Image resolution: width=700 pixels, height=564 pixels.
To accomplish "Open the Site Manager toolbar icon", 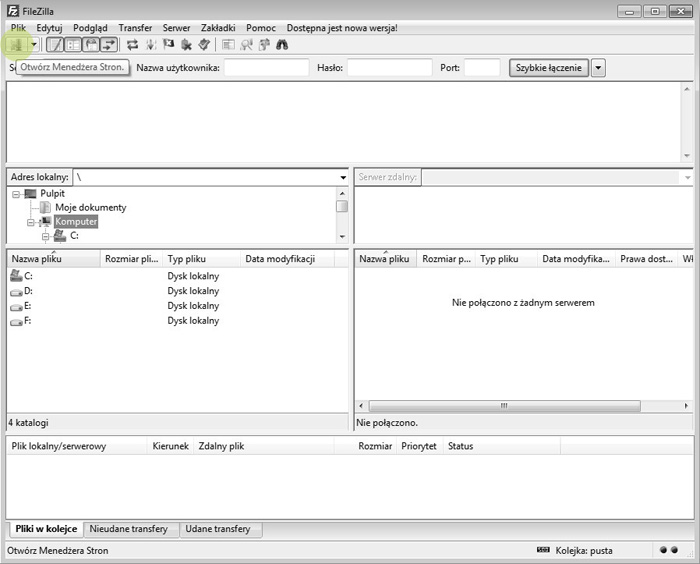I will coord(17,45).
